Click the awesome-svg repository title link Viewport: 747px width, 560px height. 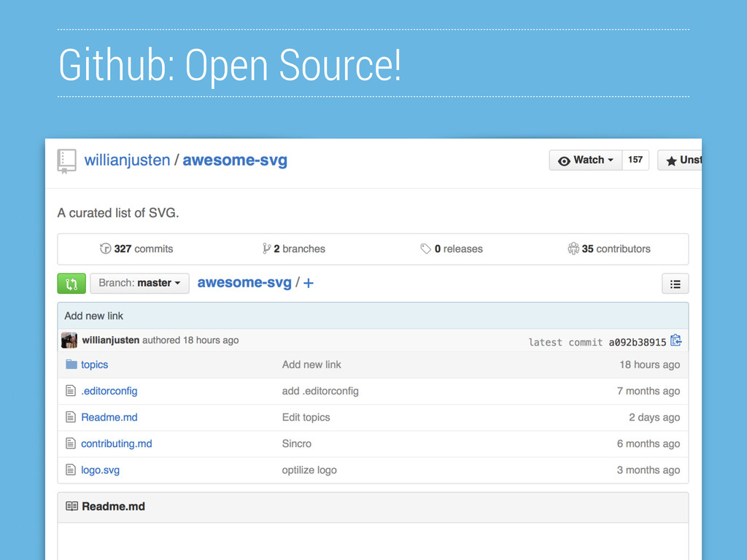[x=234, y=160]
